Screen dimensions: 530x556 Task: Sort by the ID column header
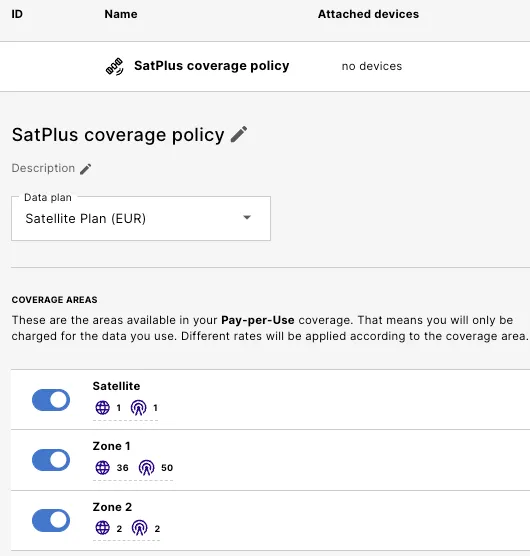[17, 14]
